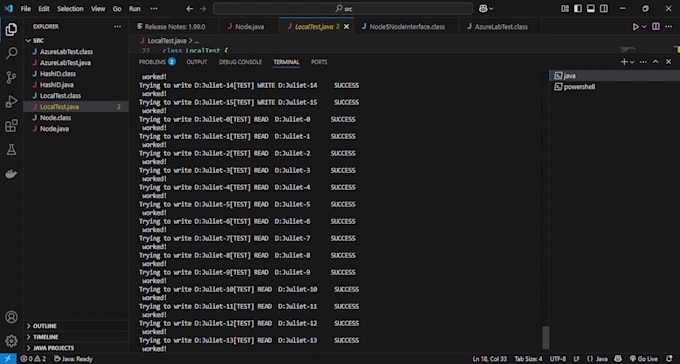Open the Node.java editor tab
Screen dimensions: 680x364
(x=250, y=27)
